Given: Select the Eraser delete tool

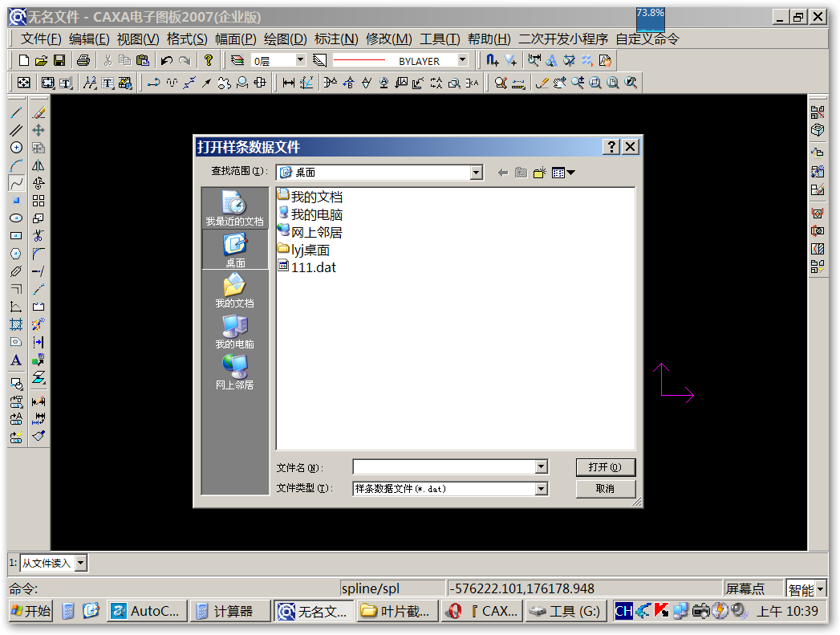Looking at the screenshot, I should 39,112.
